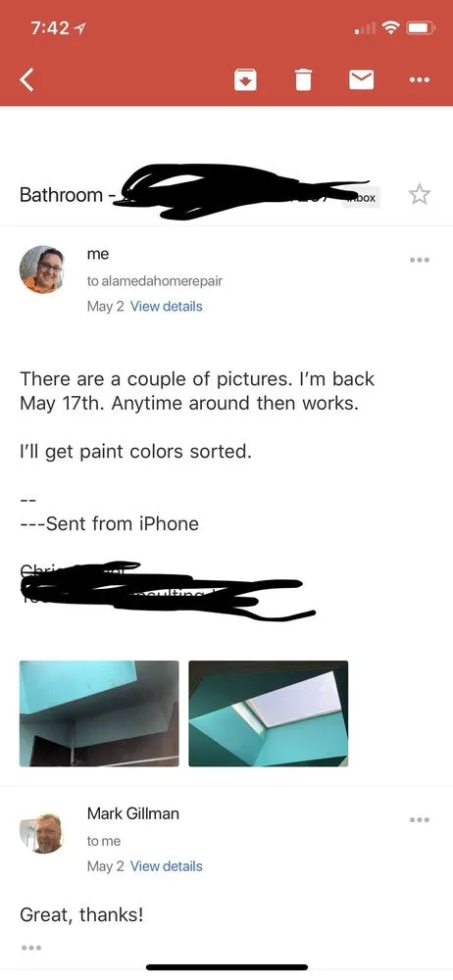Tap Mark Gillman's profile avatar
This screenshot has height=980, width=453.
click(x=41, y=832)
